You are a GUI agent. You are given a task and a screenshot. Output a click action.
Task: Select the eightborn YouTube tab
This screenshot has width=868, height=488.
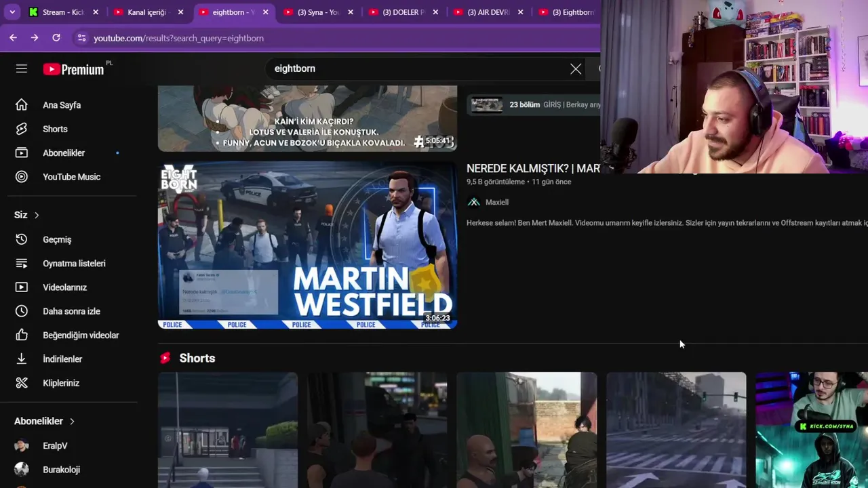point(234,12)
